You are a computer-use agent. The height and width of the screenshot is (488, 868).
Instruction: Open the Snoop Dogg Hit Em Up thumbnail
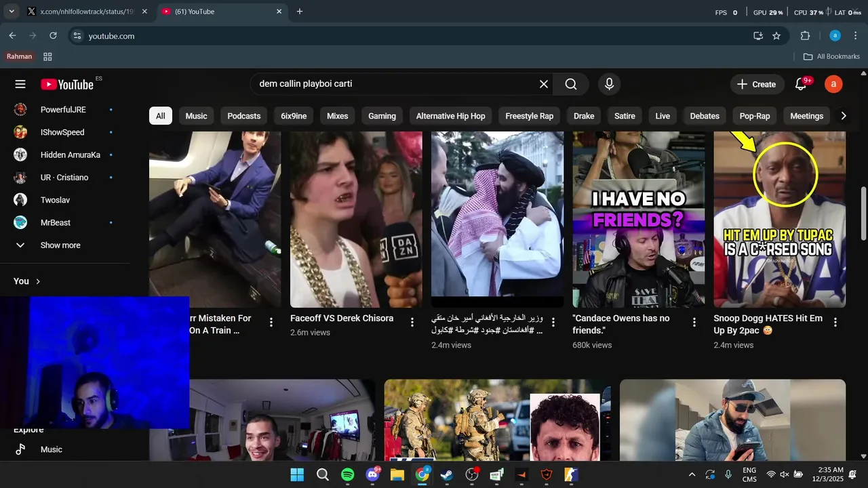779,220
